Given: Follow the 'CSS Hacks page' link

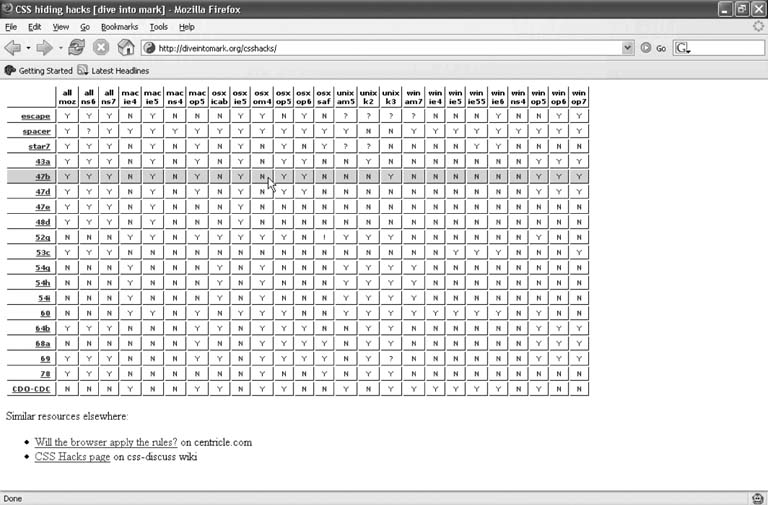Looking at the screenshot, I should click(x=72, y=457).
